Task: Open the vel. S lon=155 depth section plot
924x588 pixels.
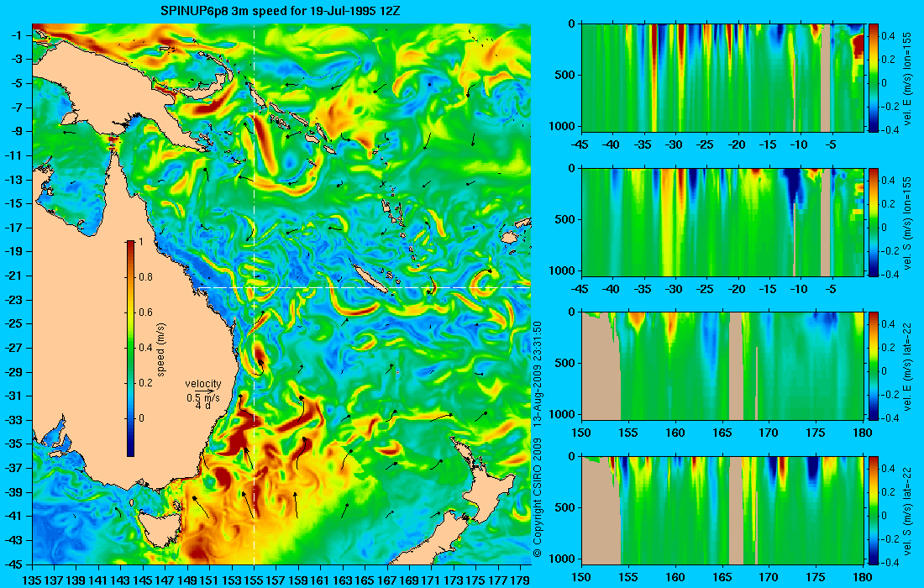Action: [x=722, y=222]
